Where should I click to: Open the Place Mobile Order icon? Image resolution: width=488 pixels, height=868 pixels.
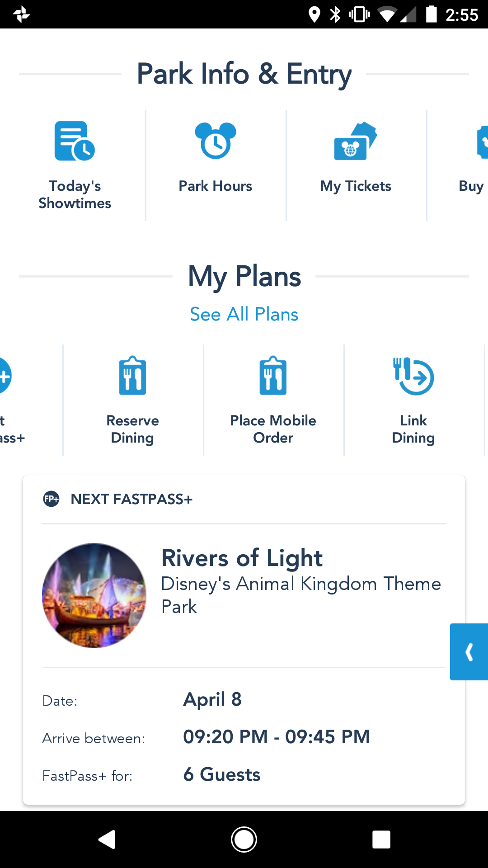click(273, 376)
